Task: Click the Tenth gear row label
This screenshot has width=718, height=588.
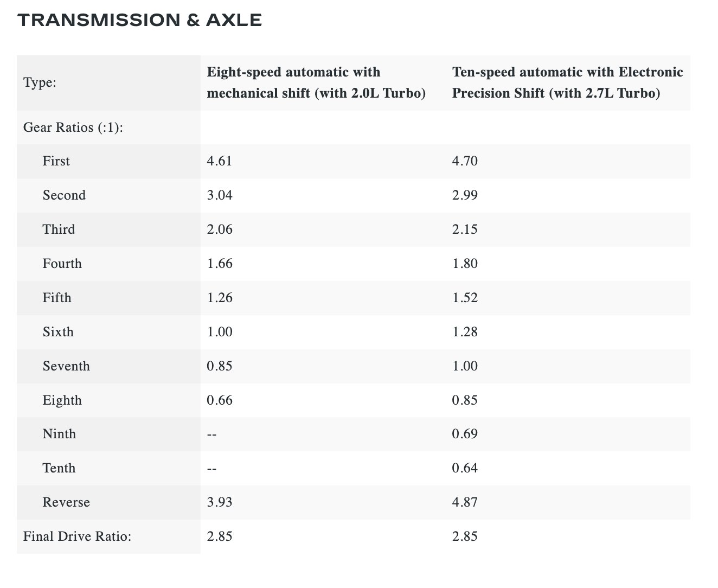Action: pos(59,468)
